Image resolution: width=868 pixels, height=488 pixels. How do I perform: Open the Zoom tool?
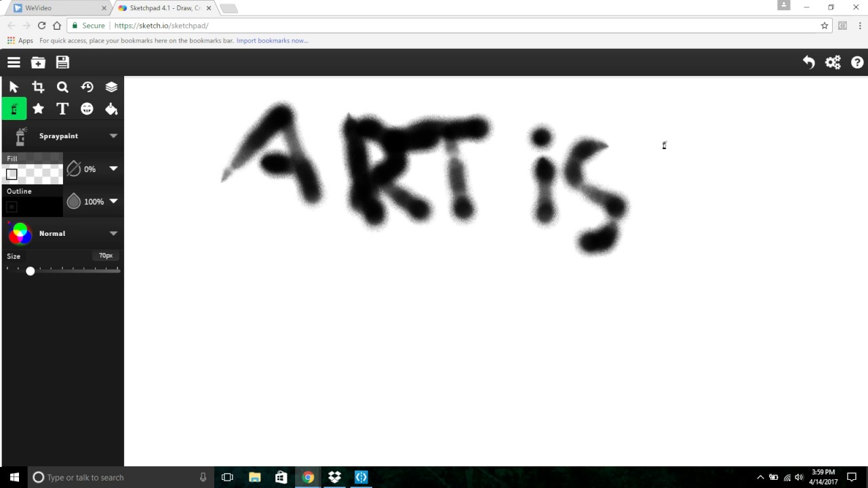tap(62, 87)
